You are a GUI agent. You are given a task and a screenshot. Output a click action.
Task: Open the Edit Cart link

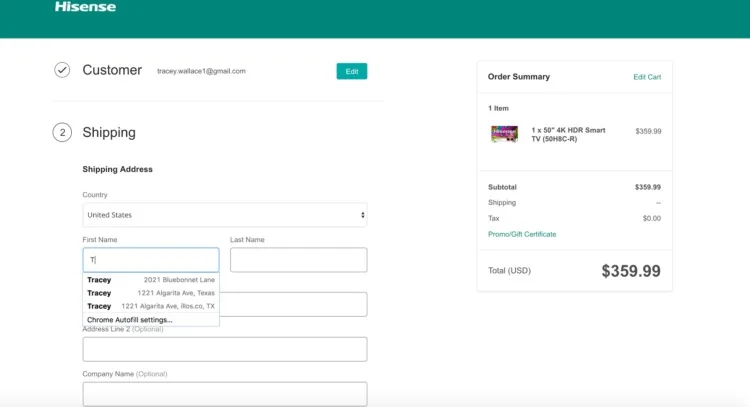pyautogui.click(x=647, y=77)
